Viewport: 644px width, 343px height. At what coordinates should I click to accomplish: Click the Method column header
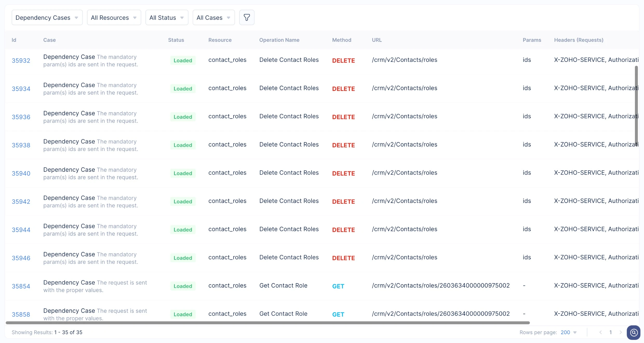pos(342,40)
